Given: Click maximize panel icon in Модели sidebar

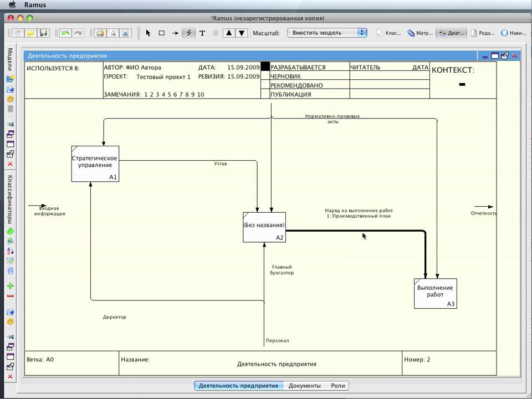Looking at the screenshot, I should coord(10,144).
